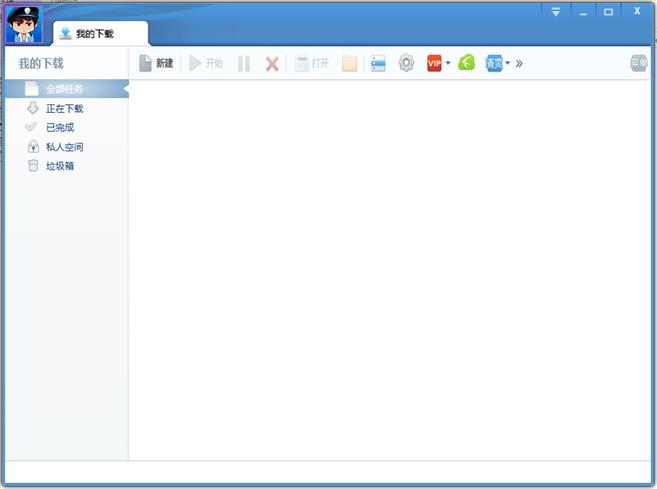The height and width of the screenshot is (489, 657).
Task: Select 已完成 in the sidebar
Action: [67, 127]
